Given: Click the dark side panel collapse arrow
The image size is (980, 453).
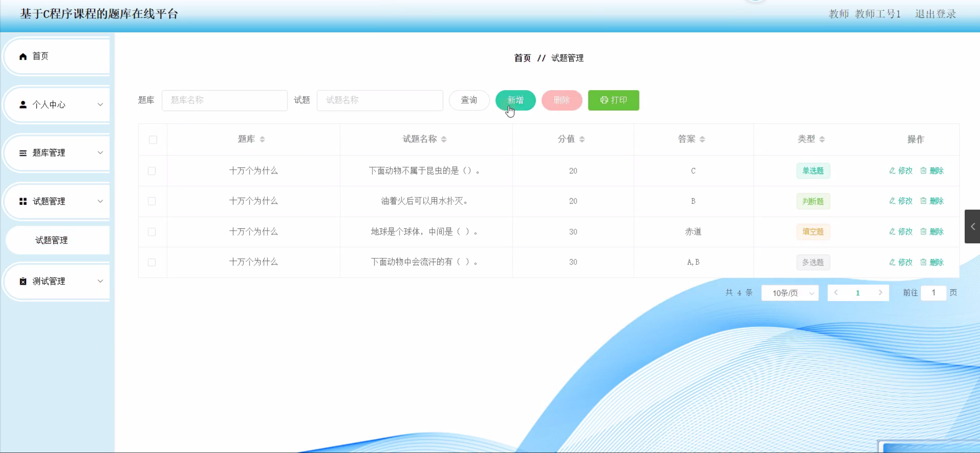Looking at the screenshot, I should point(972,226).
